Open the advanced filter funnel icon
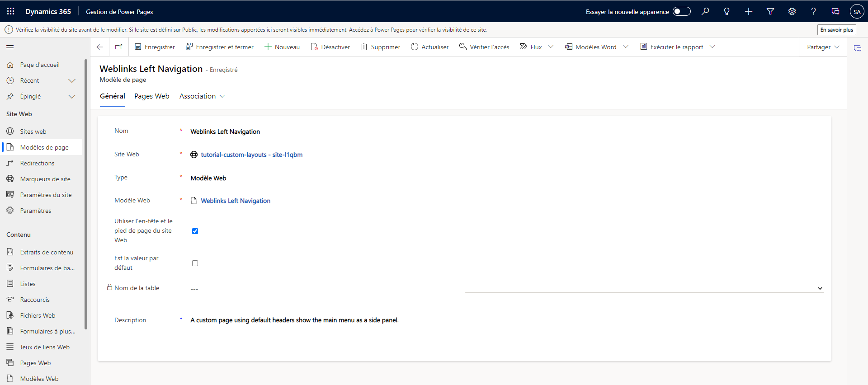This screenshot has width=868, height=385. click(x=770, y=11)
